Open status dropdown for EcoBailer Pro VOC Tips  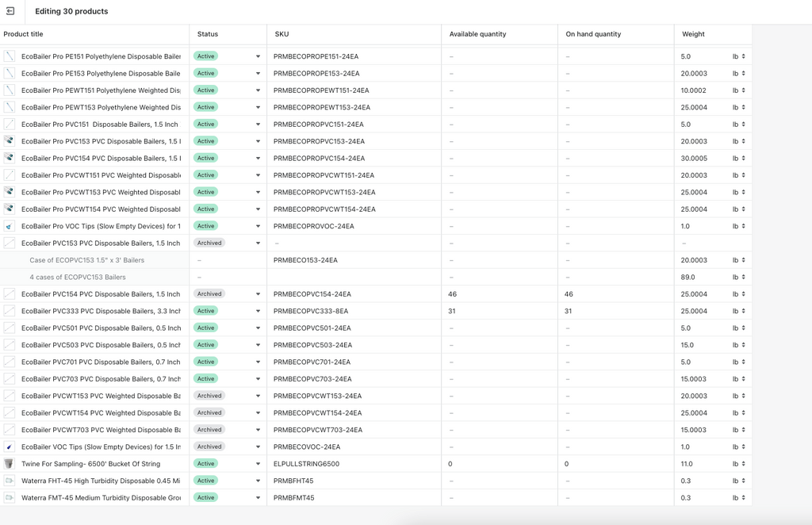coord(258,226)
